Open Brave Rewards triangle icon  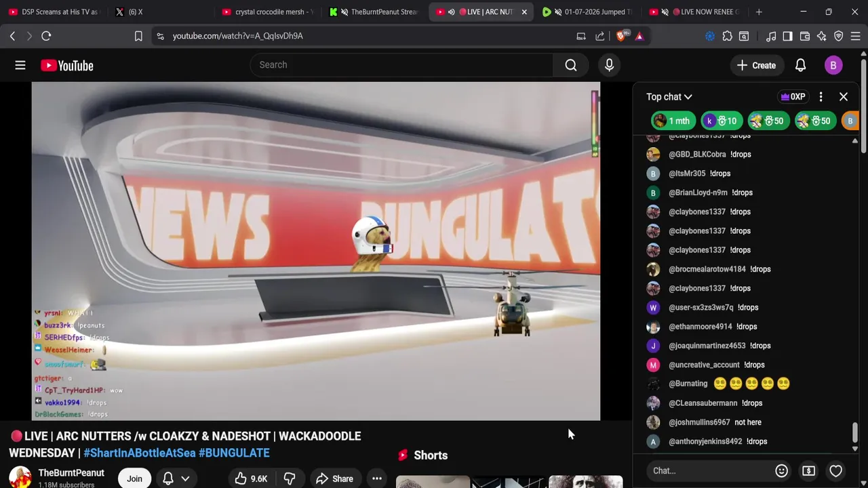(639, 36)
